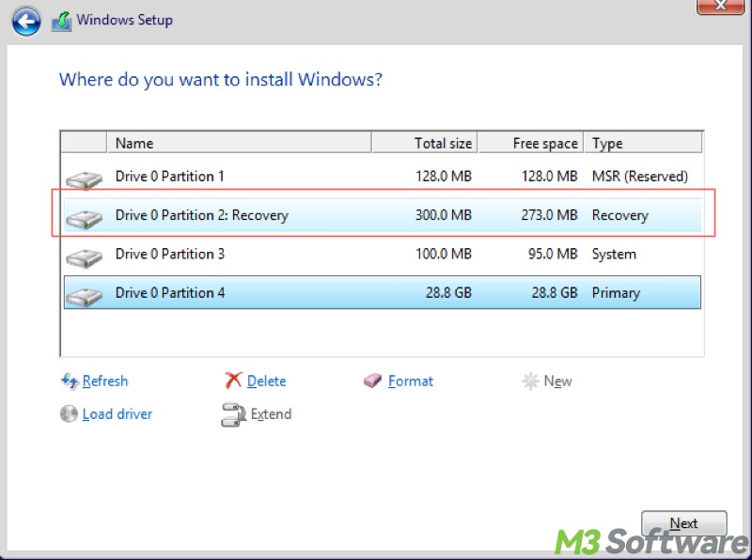The width and height of the screenshot is (752, 560).
Task: Close the Windows Setup window
Action: tap(720, 6)
